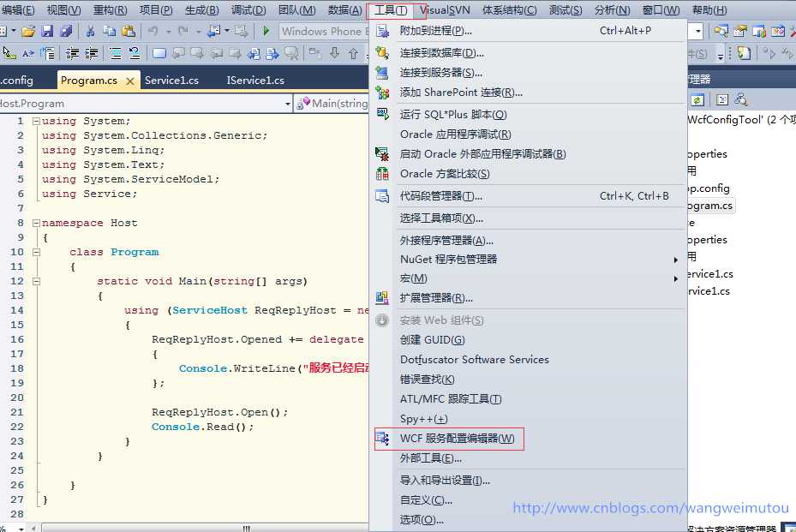
Task: Collapse the Main method block at line 12
Action: 36,281
